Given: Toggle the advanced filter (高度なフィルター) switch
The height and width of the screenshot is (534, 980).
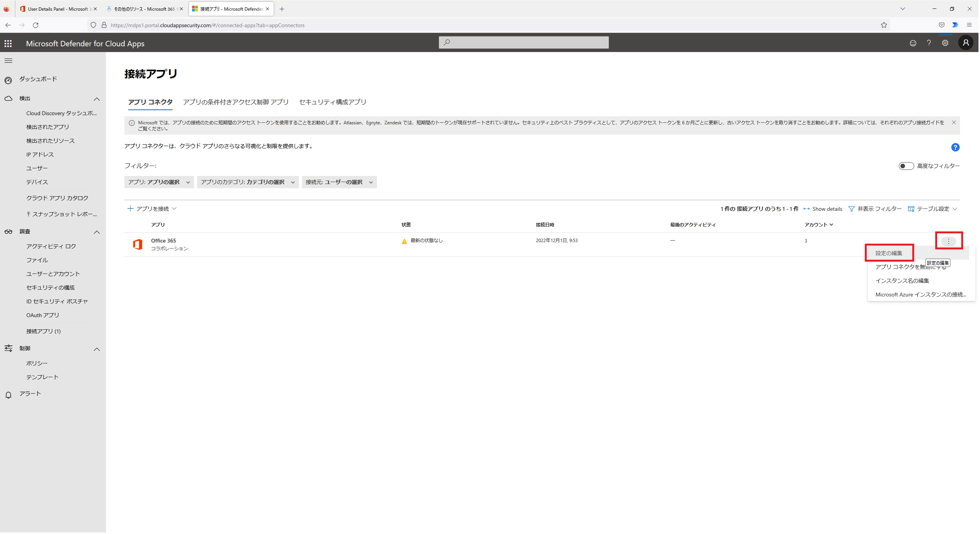Looking at the screenshot, I should 907,166.
